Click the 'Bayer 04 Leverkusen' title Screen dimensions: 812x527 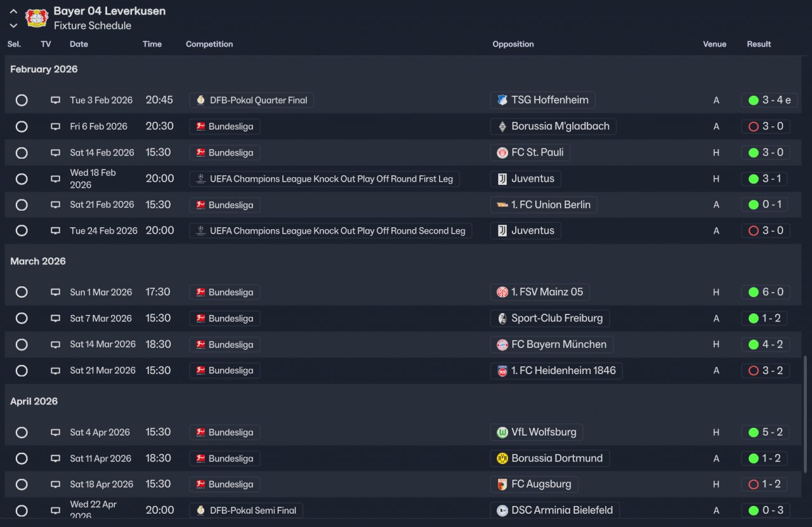pos(110,11)
